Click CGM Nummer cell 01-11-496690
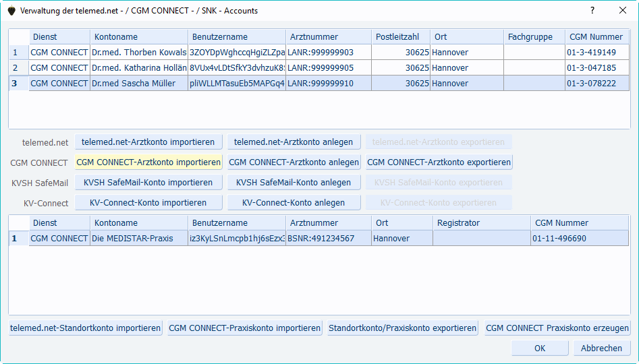Screen dimensions: 639x364 580,238
